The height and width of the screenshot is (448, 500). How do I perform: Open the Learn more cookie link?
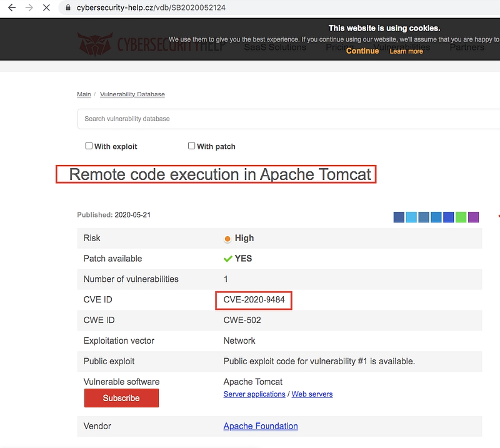click(x=406, y=51)
